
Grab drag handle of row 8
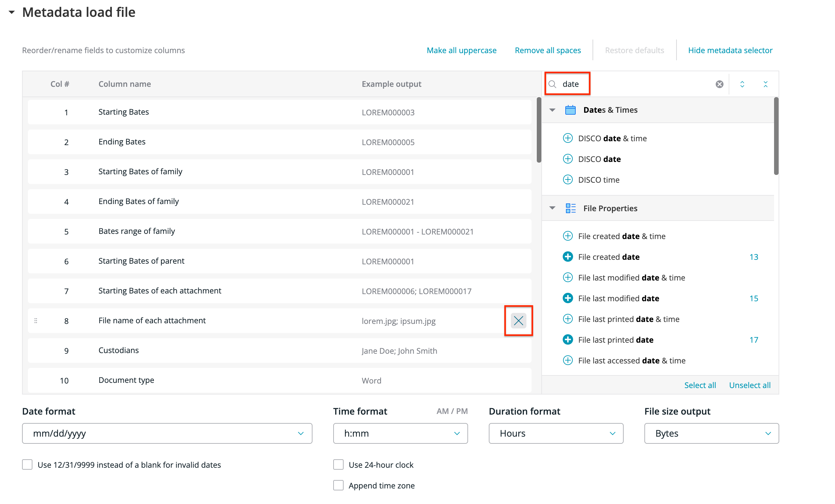pyautogui.click(x=36, y=320)
